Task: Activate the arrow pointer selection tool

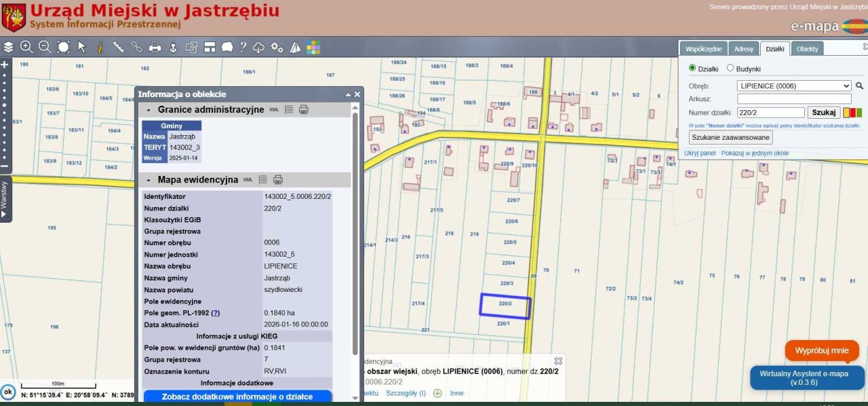Action: click(82, 48)
